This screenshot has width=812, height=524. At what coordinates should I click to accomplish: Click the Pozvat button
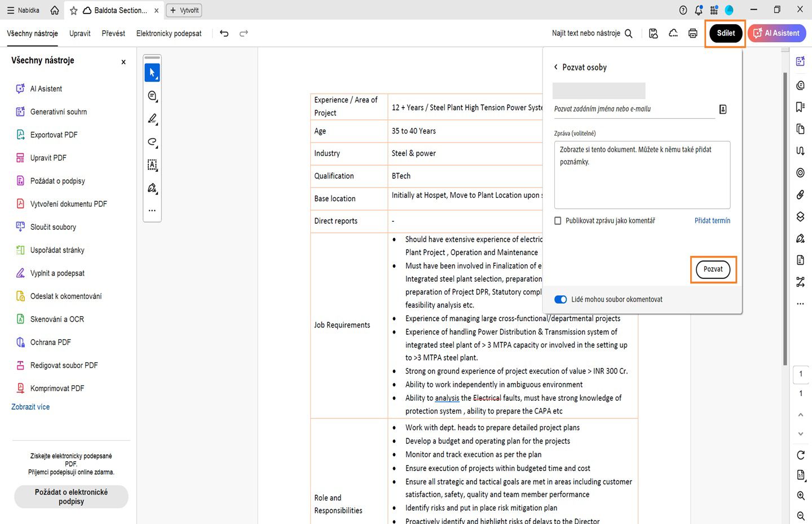coord(713,269)
